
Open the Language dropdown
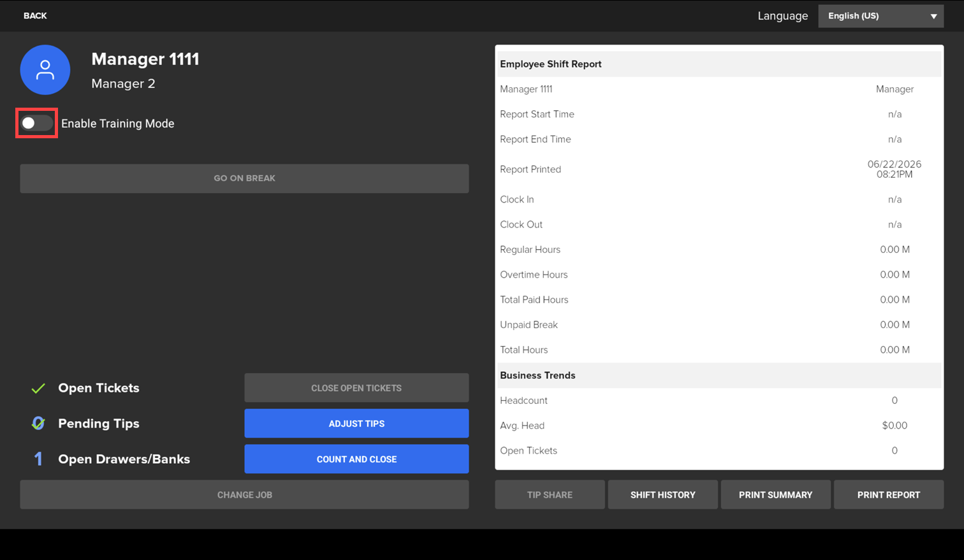[880, 16]
